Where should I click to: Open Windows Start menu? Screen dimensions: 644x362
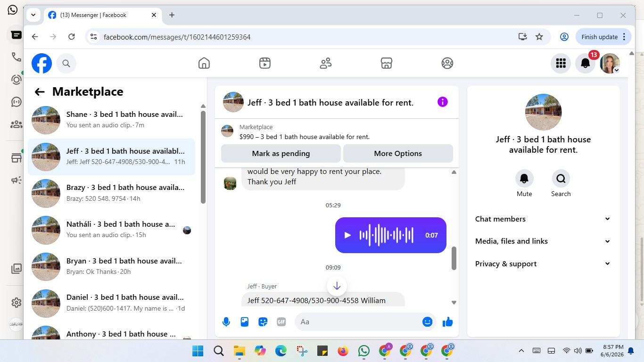[x=198, y=351]
